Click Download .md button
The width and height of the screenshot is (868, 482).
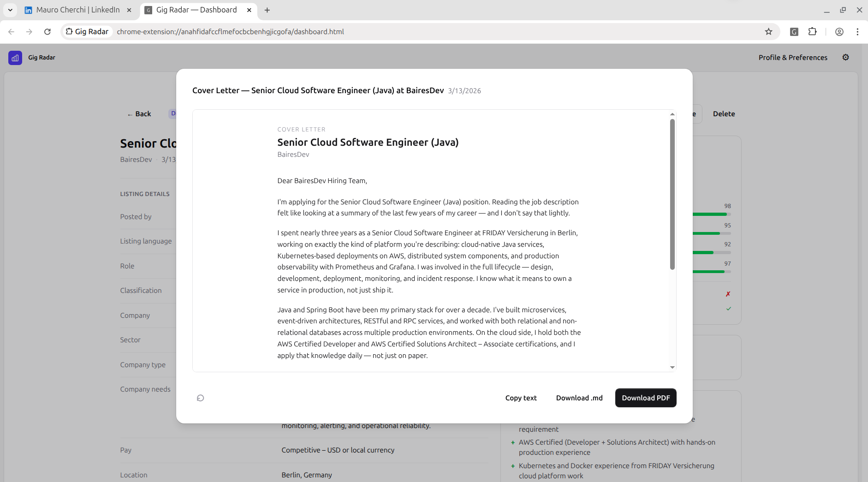[579, 398]
